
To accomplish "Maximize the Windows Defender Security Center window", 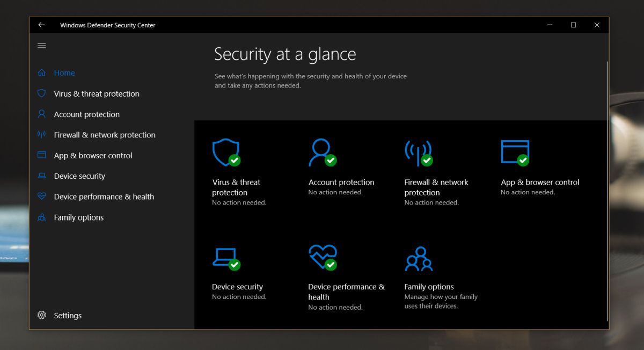I will (x=573, y=25).
